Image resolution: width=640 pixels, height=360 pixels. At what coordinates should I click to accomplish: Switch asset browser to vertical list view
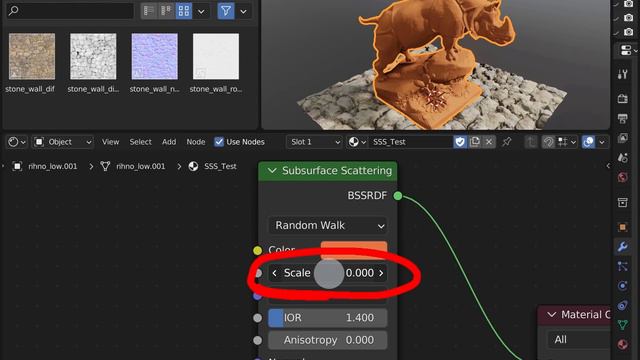pos(149,11)
